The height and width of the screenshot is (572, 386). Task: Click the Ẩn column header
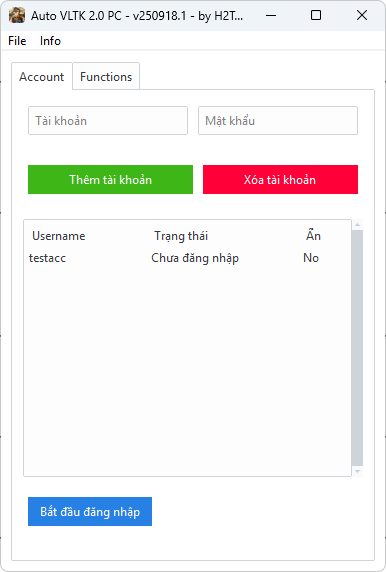tap(313, 235)
